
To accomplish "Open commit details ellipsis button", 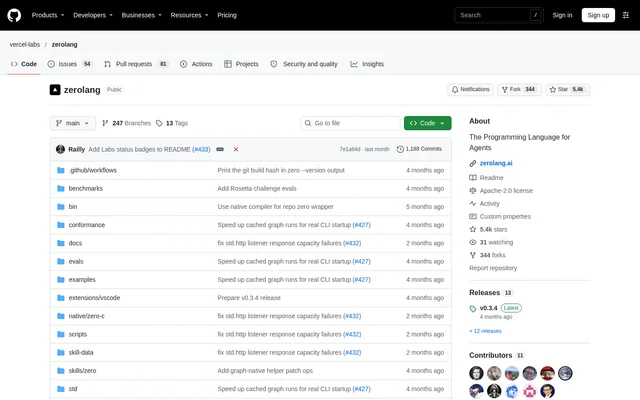I will point(220,149).
